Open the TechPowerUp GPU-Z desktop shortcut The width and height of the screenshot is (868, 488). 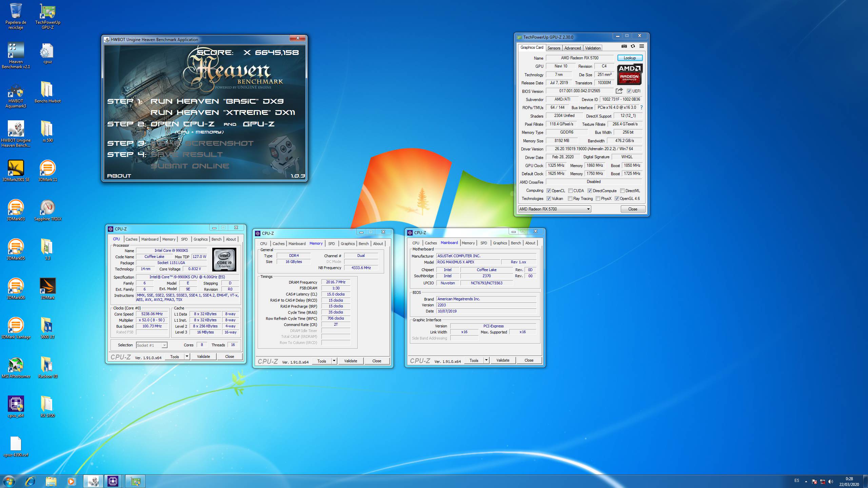tap(47, 16)
